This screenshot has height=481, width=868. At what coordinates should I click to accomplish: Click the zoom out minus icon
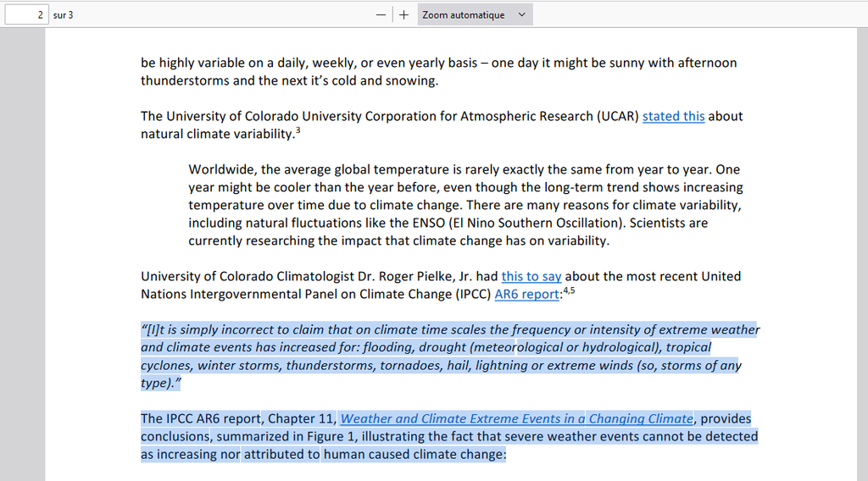[381, 14]
